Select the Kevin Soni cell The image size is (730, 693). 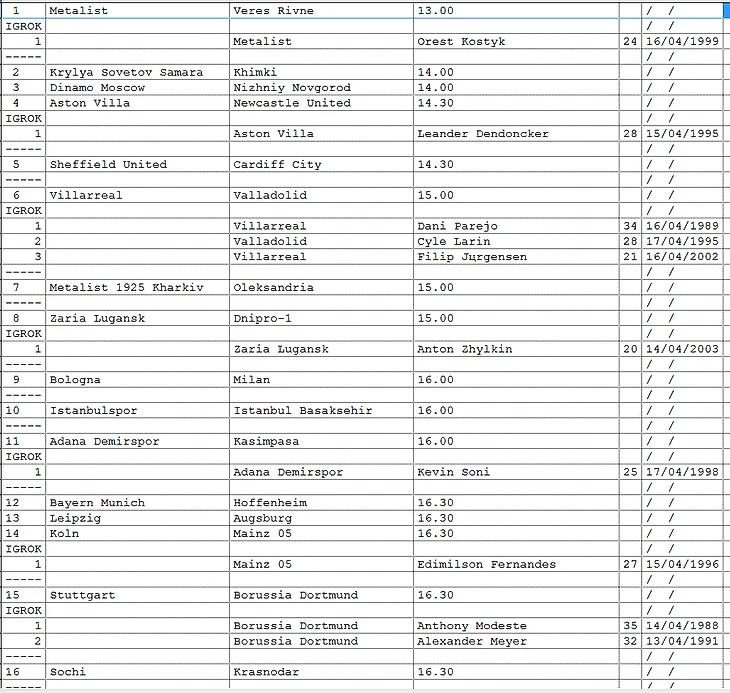tap(516, 471)
